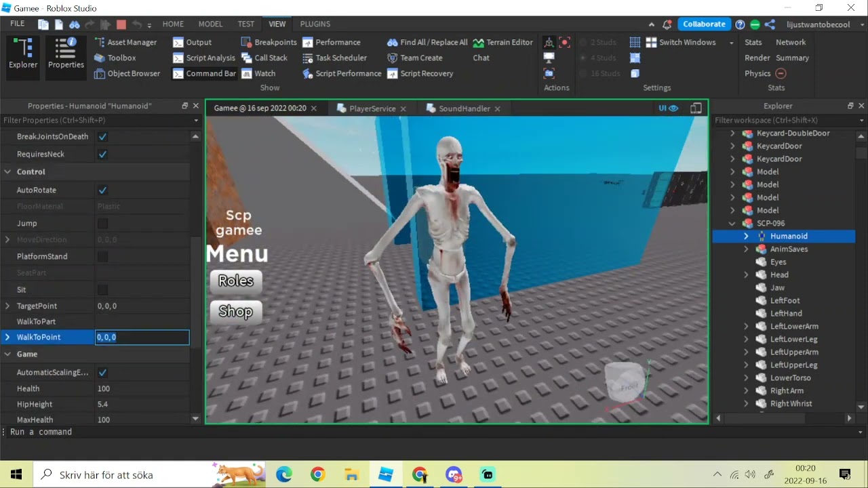Click Microsoft Edge in the taskbar
Image resolution: width=868 pixels, height=488 pixels.
click(284, 474)
